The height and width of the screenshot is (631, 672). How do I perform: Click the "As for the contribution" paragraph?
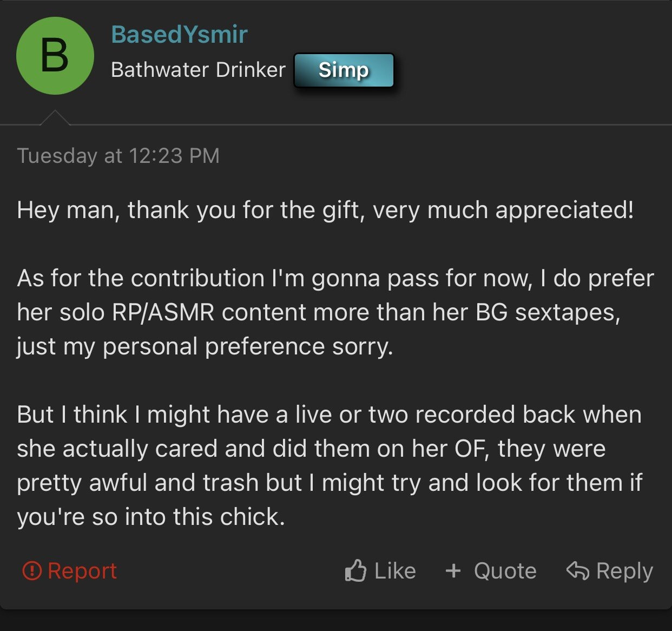click(335, 312)
